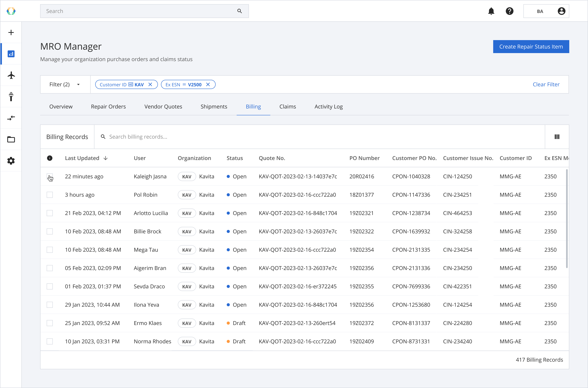Click Draft status dot in Ermo Klaes row
This screenshot has width=588, height=388.
(x=228, y=323)
